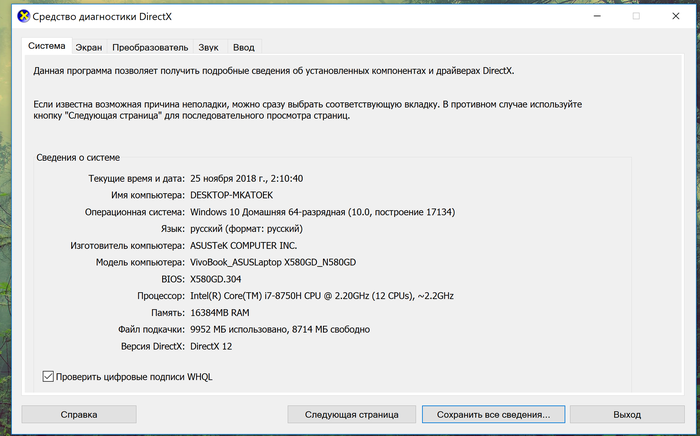This screenshot has height=436, width=700.
Task: Switch to the Система tab
Action: 47,46
